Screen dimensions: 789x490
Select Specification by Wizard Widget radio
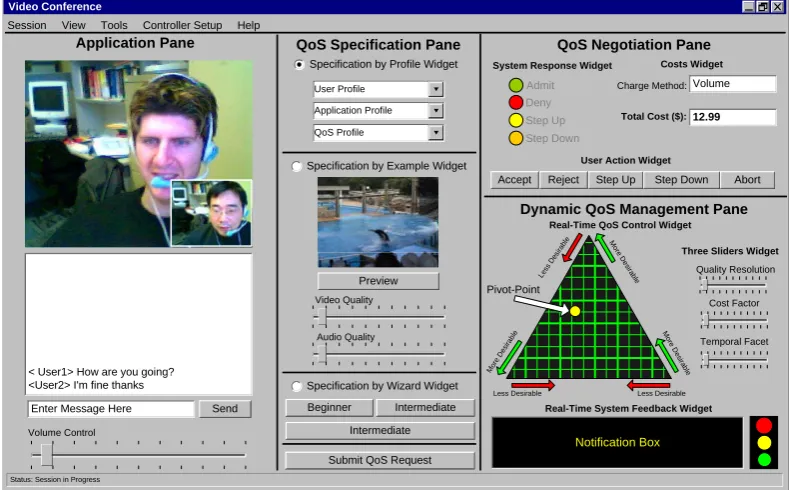pos(296,386)
